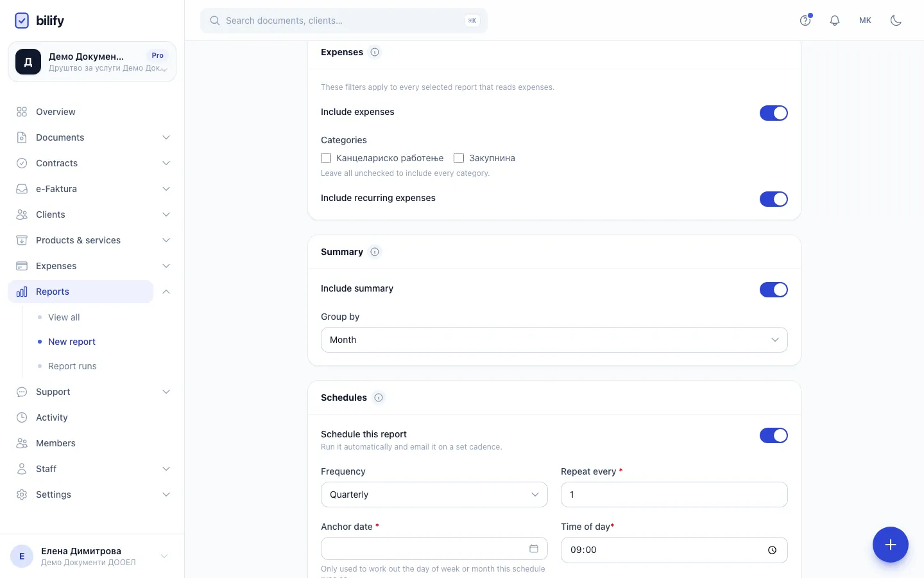This screenshot has width=924, height=578.
Task: Open the help icon in header
Action: point(805,21)
